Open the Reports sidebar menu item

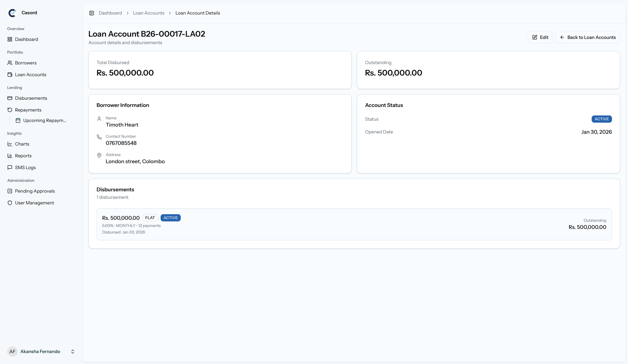23,156
